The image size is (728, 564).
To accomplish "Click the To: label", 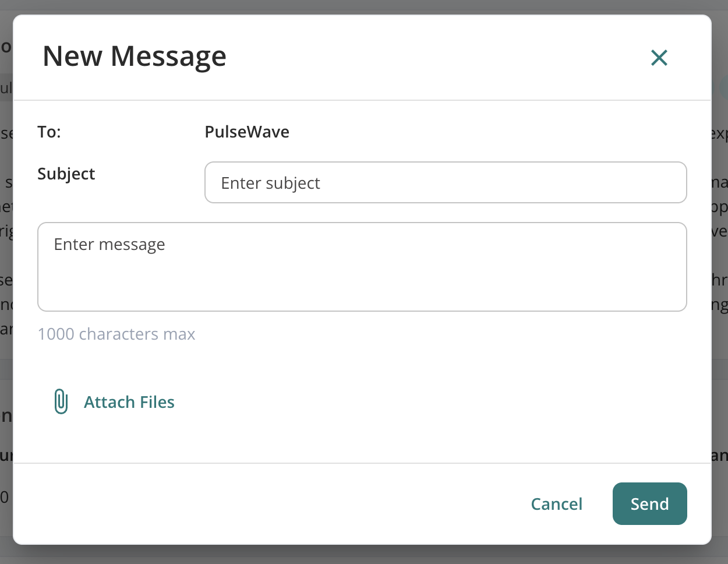I will click(x=50, y=132).
